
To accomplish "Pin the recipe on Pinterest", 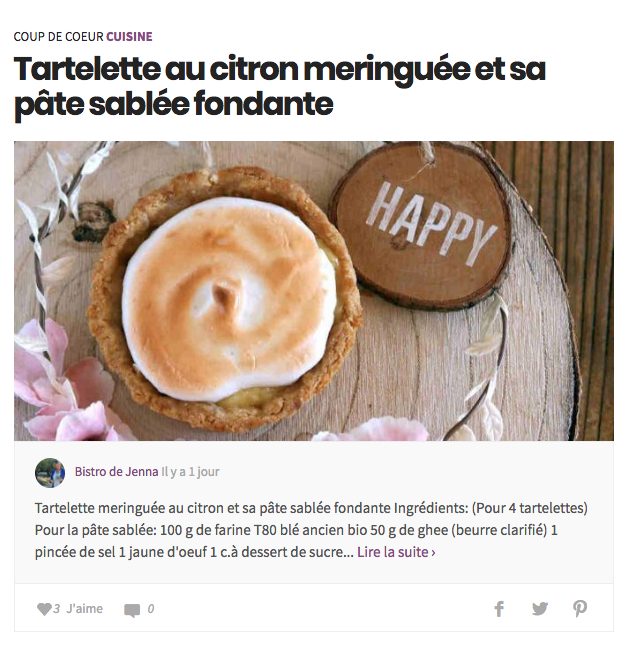I will [580, 609].
